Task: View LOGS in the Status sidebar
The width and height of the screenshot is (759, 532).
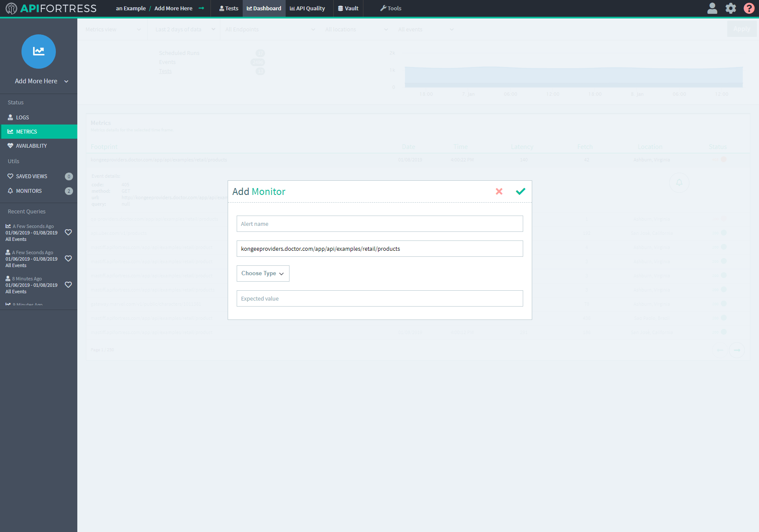Action: click(21, 117)
